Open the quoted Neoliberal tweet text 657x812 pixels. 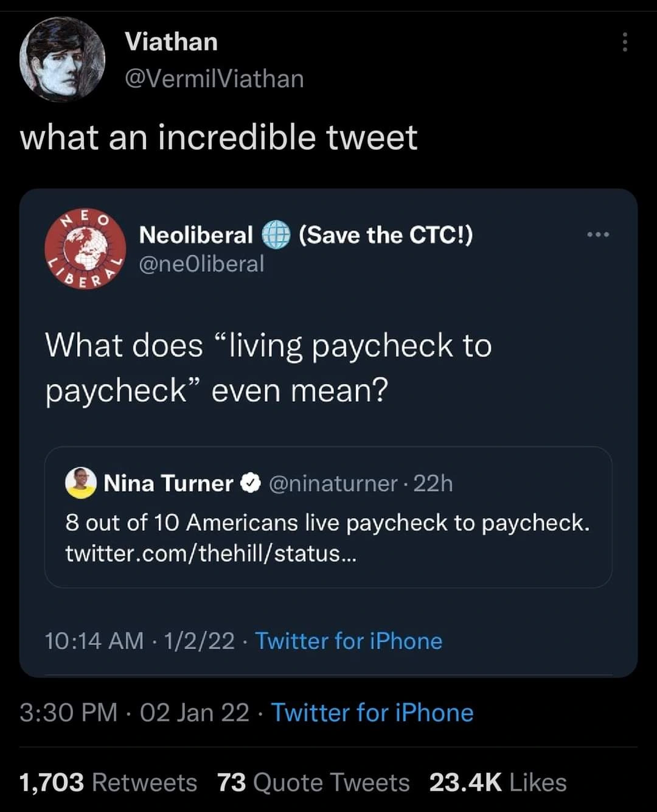[268, 368]
